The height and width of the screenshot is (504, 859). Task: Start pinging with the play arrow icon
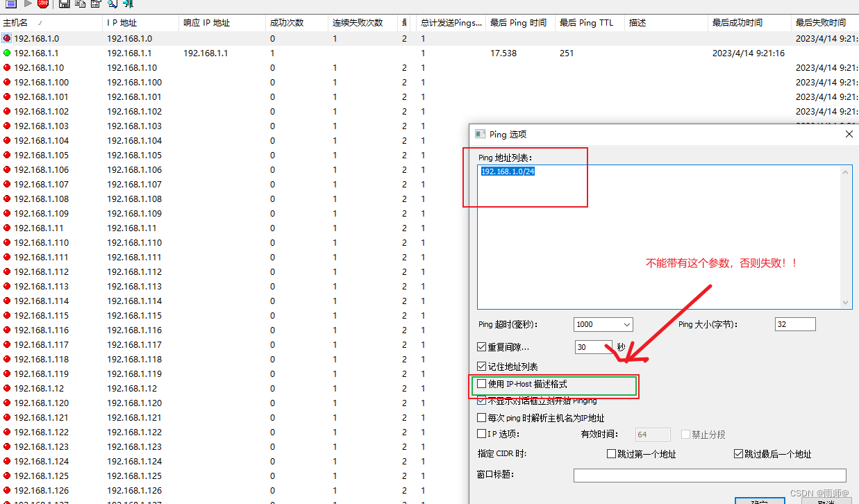(28, 4)
